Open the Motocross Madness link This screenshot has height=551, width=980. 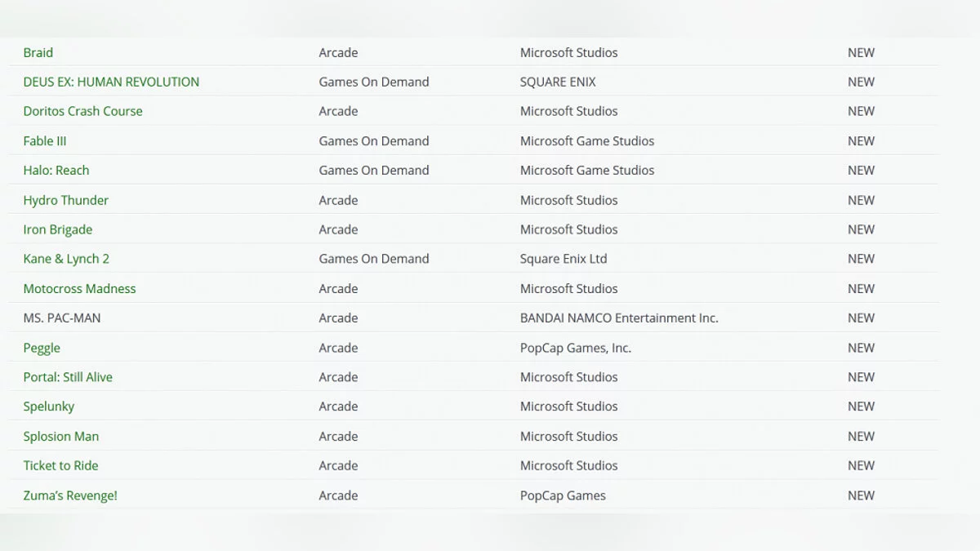point(79,289)
